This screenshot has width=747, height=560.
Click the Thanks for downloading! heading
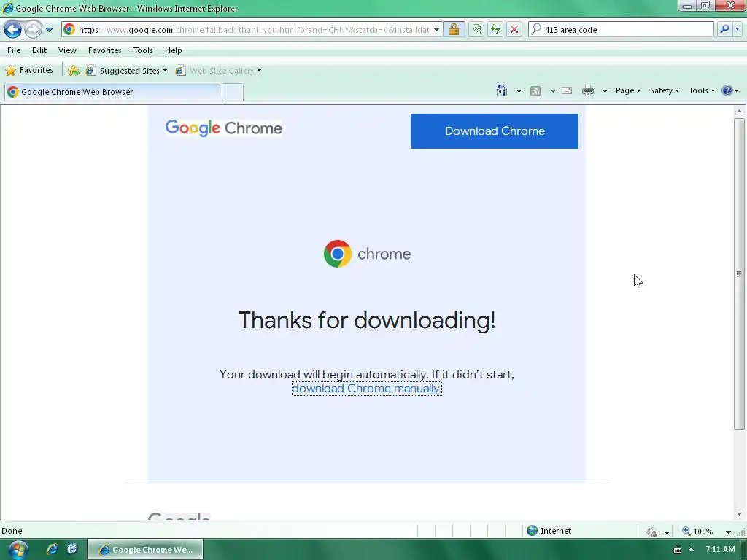tap(367, 320)
